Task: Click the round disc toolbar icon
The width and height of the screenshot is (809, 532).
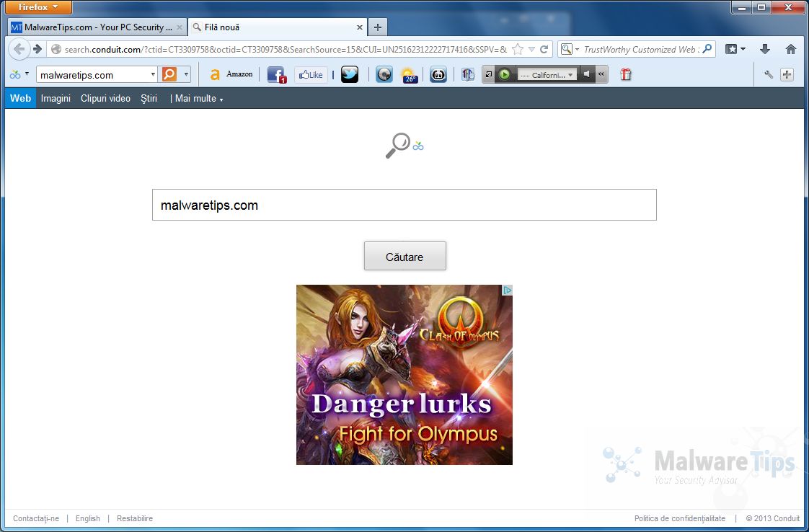Action: click(x=384, y=75)
